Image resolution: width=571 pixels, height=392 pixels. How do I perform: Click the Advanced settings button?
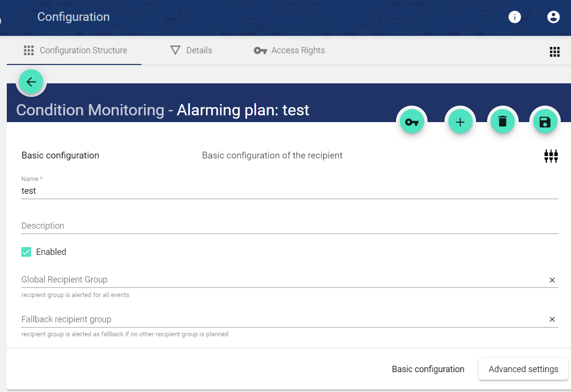pos(523,369)
